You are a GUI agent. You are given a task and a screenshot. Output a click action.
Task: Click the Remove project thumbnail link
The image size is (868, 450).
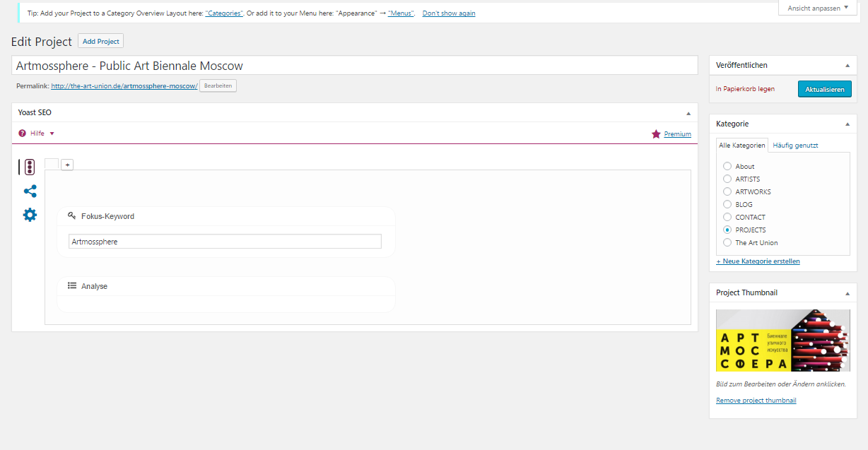756,401
